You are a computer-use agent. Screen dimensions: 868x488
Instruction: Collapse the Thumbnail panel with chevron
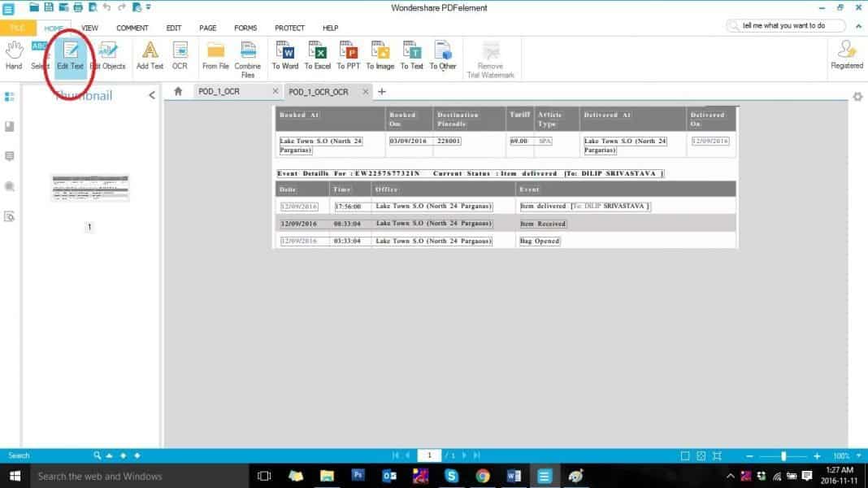point(152,95)
